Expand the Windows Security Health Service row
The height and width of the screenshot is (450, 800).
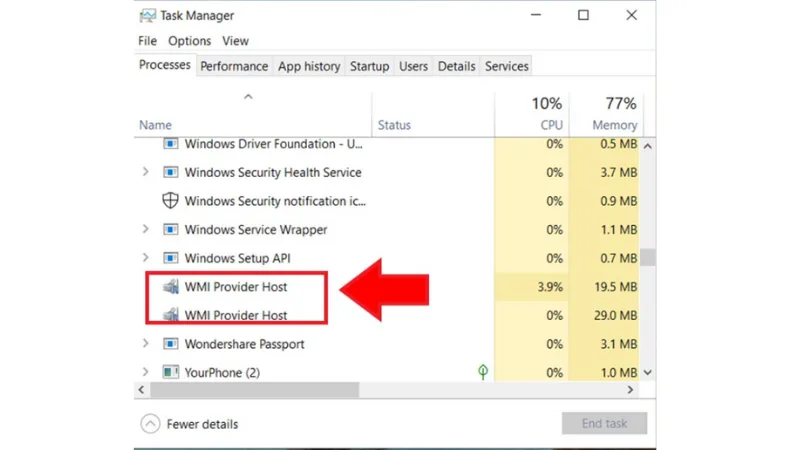tap(145, 172)
